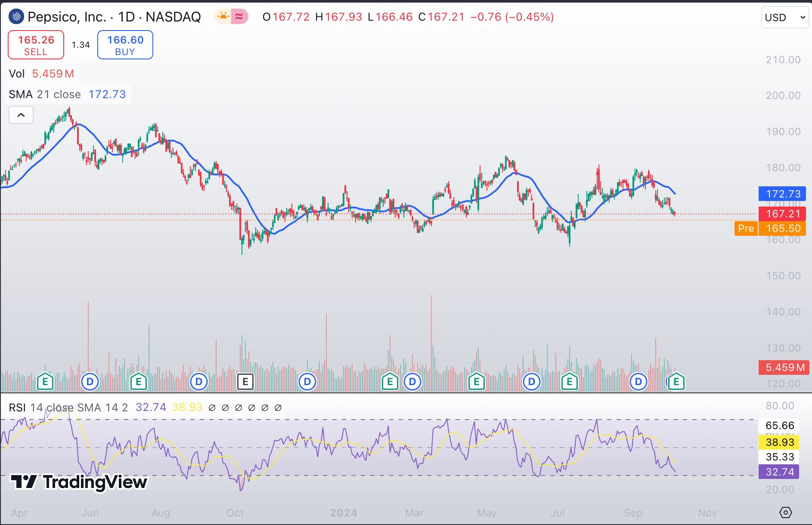Screen dimensions: 812x525
Task: Click the red 5.459M volume axis label
Action: [784, 367]
